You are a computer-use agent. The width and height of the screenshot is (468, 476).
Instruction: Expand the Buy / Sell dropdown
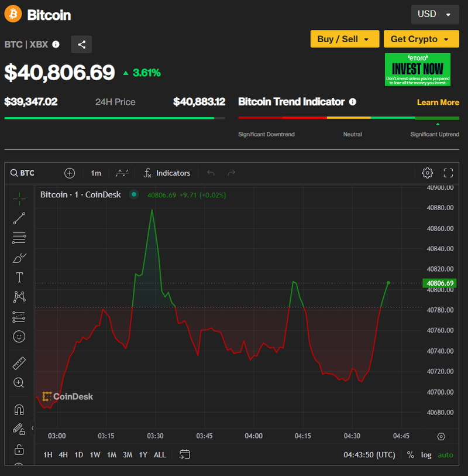click(344, 39)
